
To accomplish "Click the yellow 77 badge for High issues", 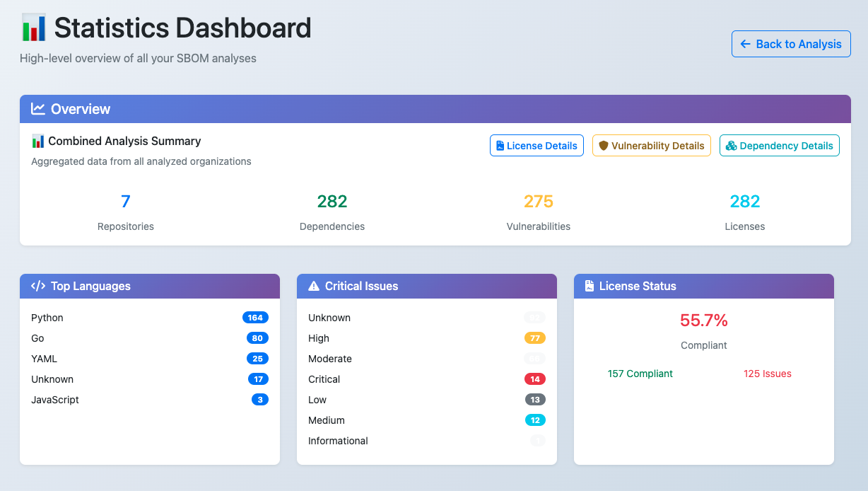I will coord(535,338).
